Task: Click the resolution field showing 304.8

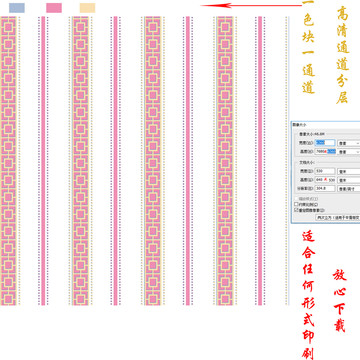Action: (325, 189)
